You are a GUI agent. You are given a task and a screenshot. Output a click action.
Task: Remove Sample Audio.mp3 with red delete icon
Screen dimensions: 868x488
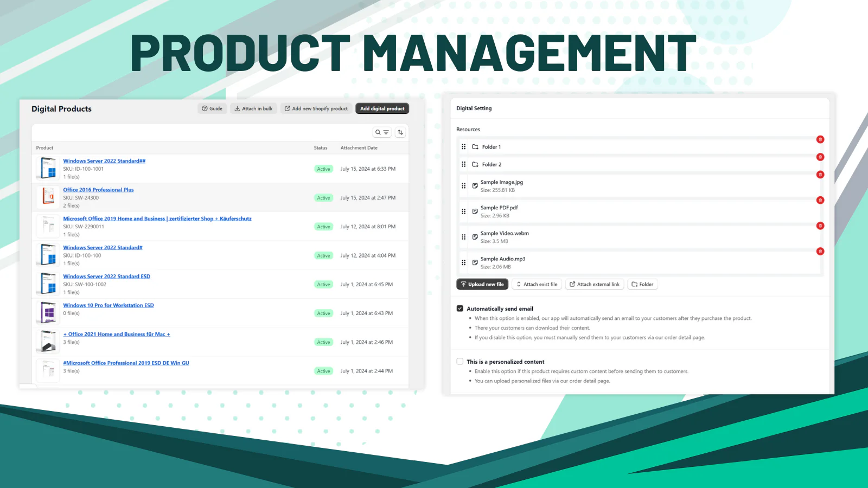[820, 251]
